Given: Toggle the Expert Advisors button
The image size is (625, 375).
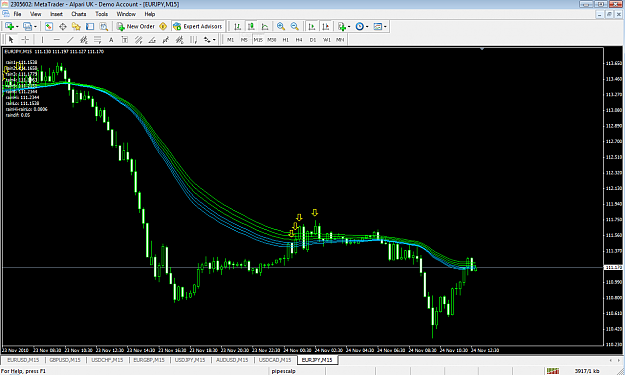Looking at the screenshot, I should (x=198, y=26).
